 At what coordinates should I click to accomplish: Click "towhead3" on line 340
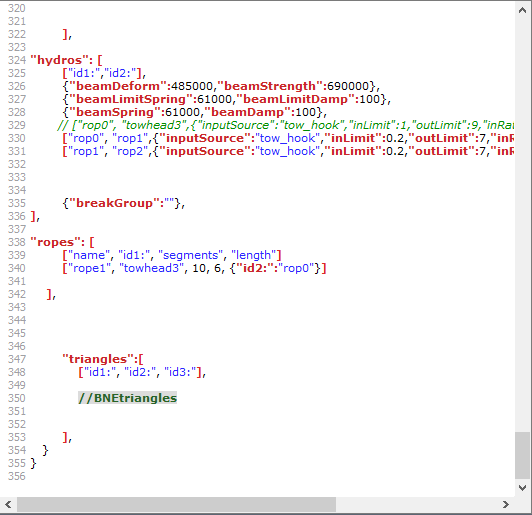[151, 268]
